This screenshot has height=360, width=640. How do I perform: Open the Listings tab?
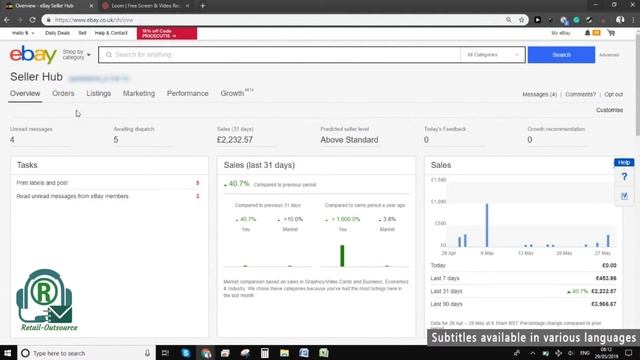pyautogui.click(x=98, y=93)
